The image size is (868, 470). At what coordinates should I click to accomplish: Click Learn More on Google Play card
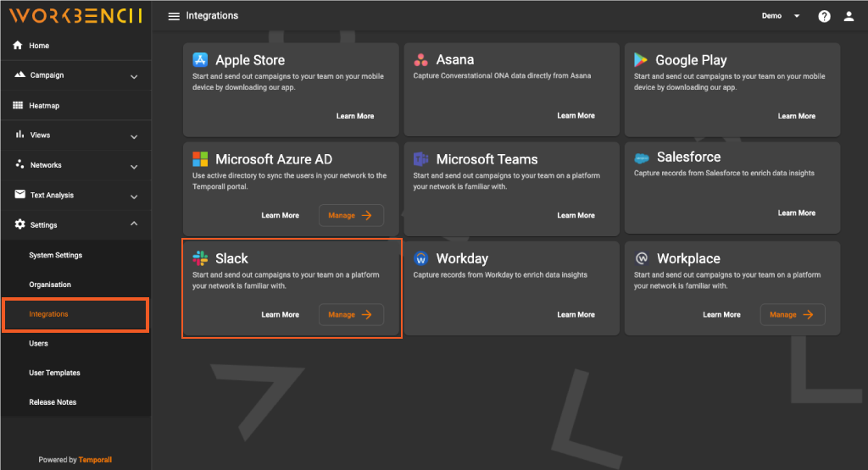[x=796, y=116]
